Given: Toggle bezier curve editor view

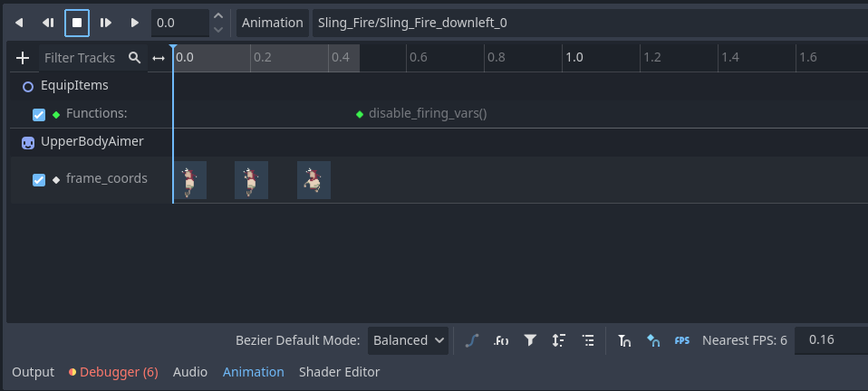Looking at the screenshot, I should click(x=471, y=340).
